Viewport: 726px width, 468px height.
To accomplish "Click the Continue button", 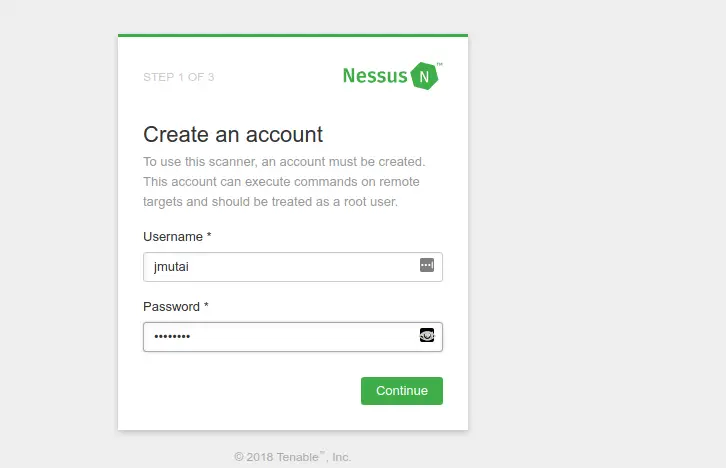I will tap(402, 391).
